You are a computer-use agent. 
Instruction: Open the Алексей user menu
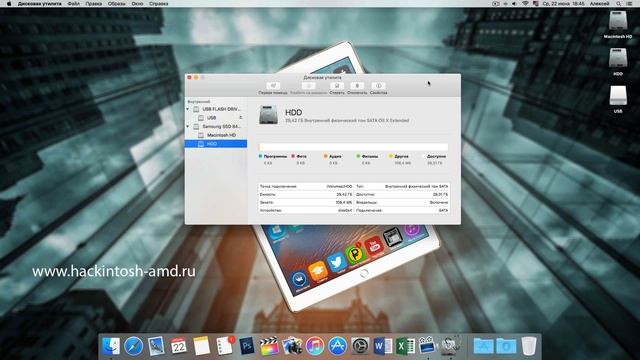(600, 4)
